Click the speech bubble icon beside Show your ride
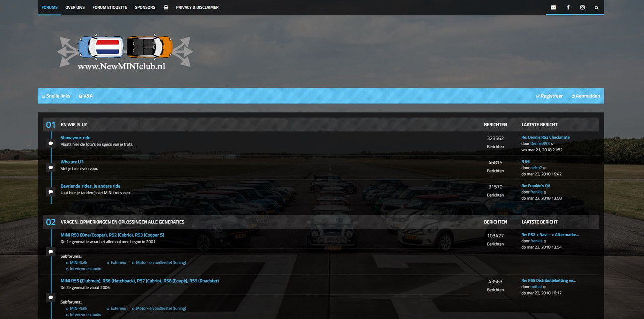This screenshot has height=319, width=644. click(x=51, y=143)
